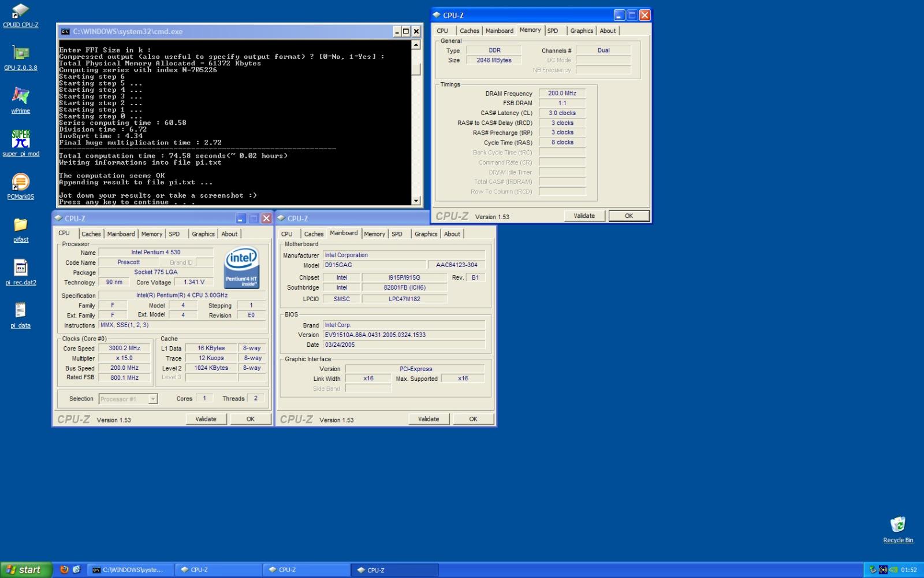Image resolution: width=924 pixels, height=578 pixels.
Task: Open the super_pi_mod desktop icon
Action: (21, 143)
